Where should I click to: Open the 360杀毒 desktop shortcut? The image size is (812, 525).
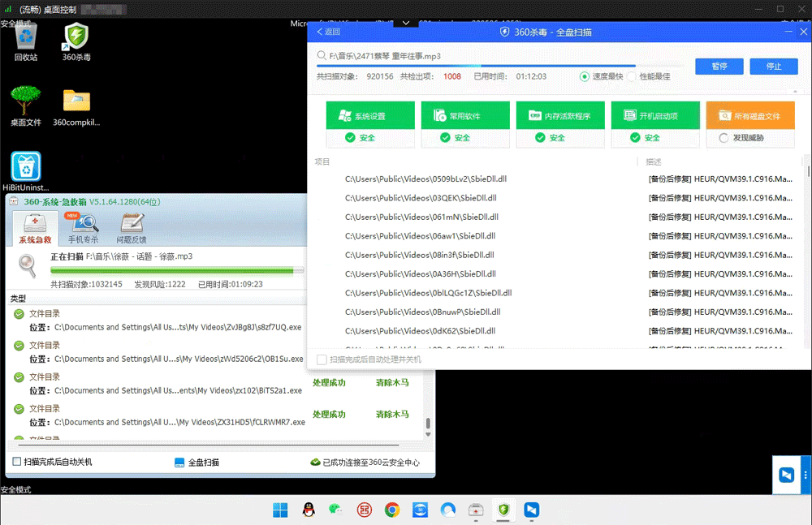(x=76, y=41)
